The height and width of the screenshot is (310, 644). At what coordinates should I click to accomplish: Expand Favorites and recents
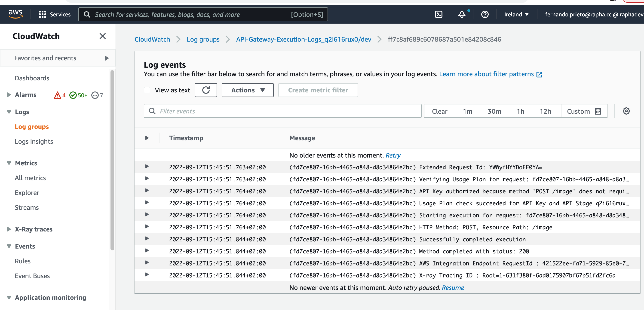[x=107, y=58]
